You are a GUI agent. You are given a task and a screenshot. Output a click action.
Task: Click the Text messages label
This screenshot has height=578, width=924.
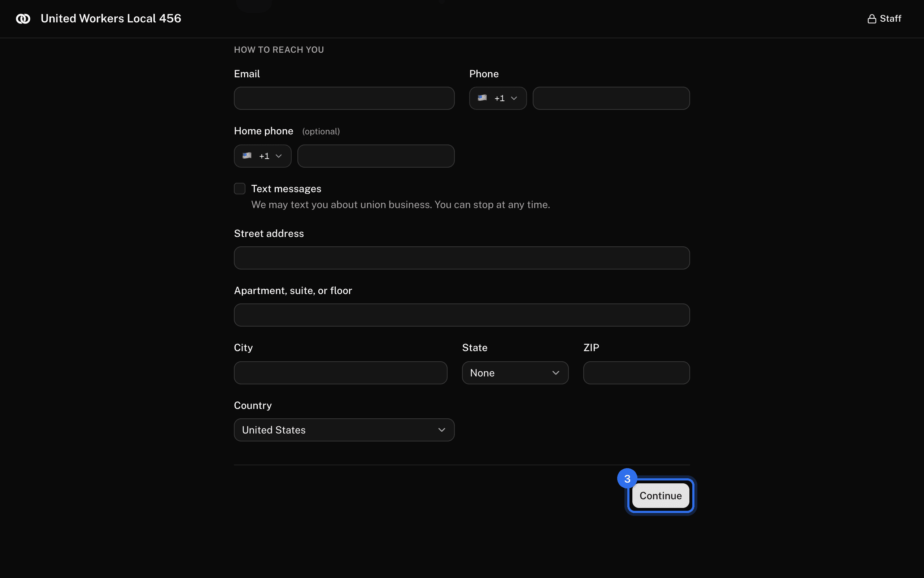click(x=286, y=189)
